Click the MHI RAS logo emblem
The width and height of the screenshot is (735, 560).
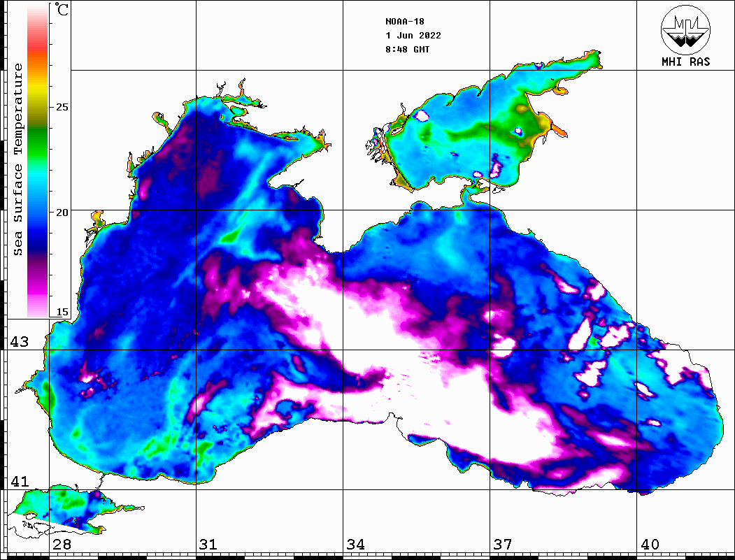click(685, 29)
